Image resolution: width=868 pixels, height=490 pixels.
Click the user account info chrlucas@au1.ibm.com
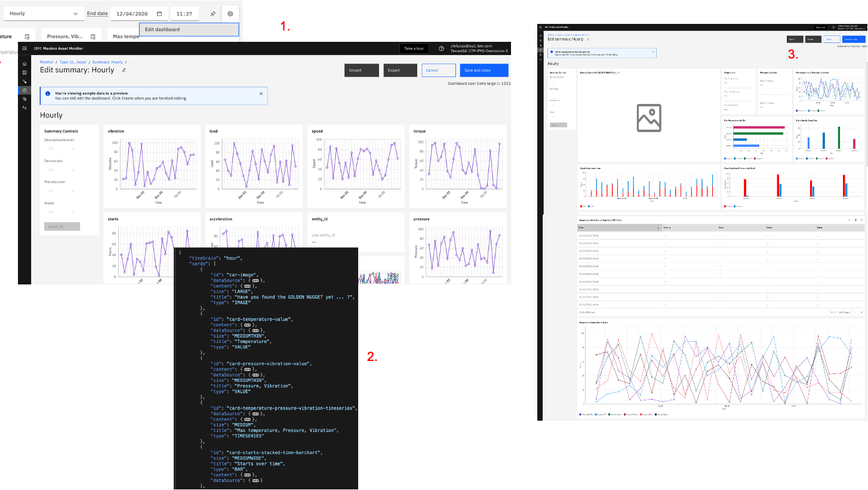pyautogui.click(x=479, y=48)
